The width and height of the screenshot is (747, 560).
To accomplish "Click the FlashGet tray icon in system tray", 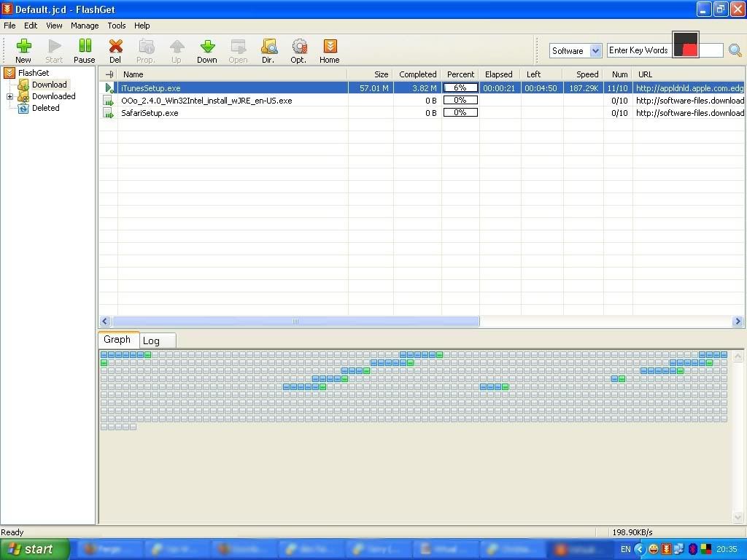I will [667, 549].
